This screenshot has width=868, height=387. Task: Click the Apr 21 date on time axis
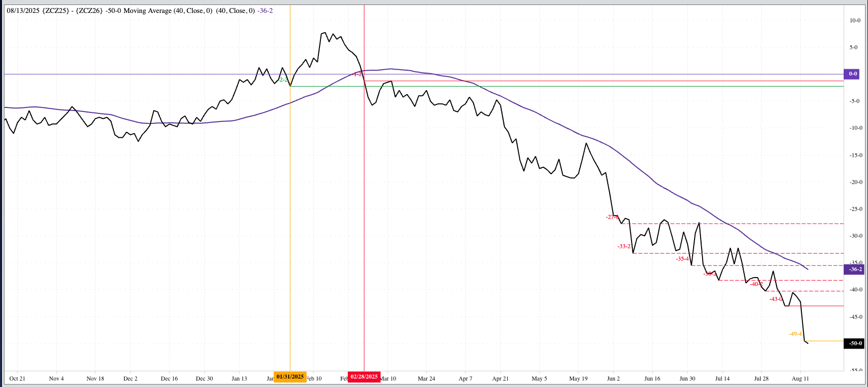[x=500, y=379]
